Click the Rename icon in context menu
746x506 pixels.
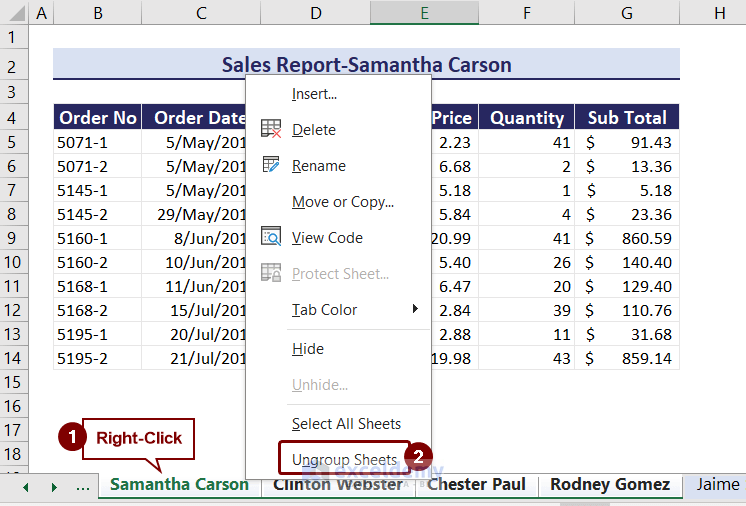[271, 165]
